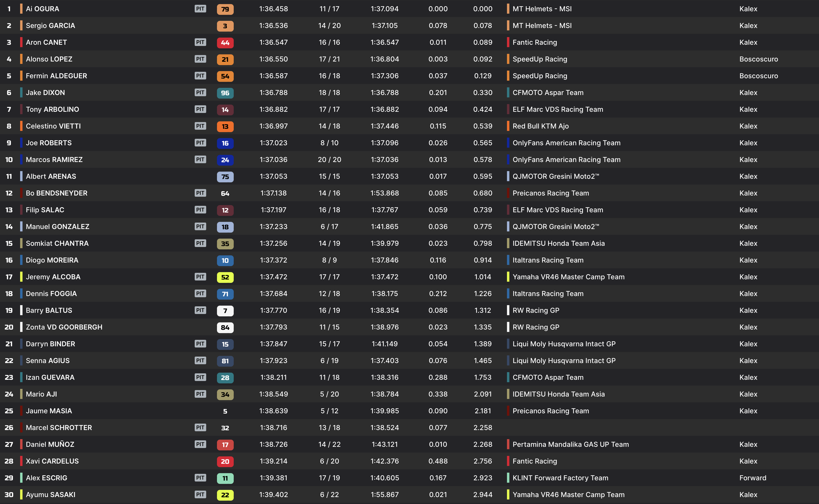This screenshot has height=504, width=819.
Task: Click the PIT tag beside Marcel SCHROTTER
Action: click(200, 427)
